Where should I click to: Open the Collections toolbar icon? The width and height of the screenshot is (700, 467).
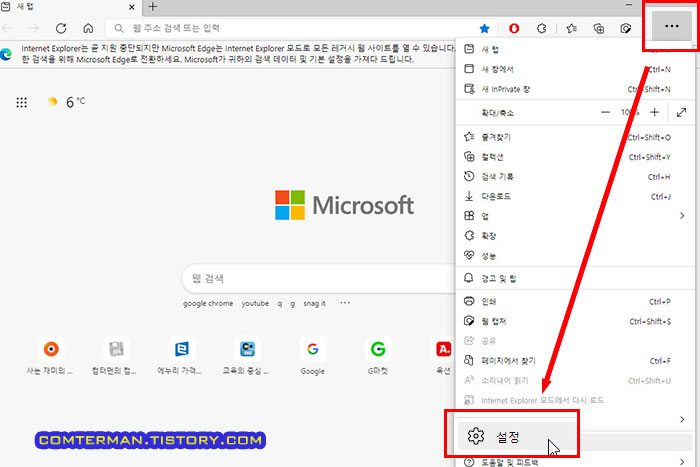click(599, 29)
